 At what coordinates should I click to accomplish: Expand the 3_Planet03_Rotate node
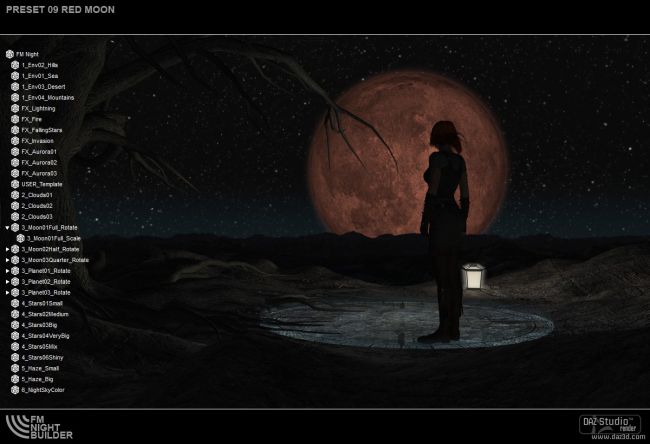point(7,292)
